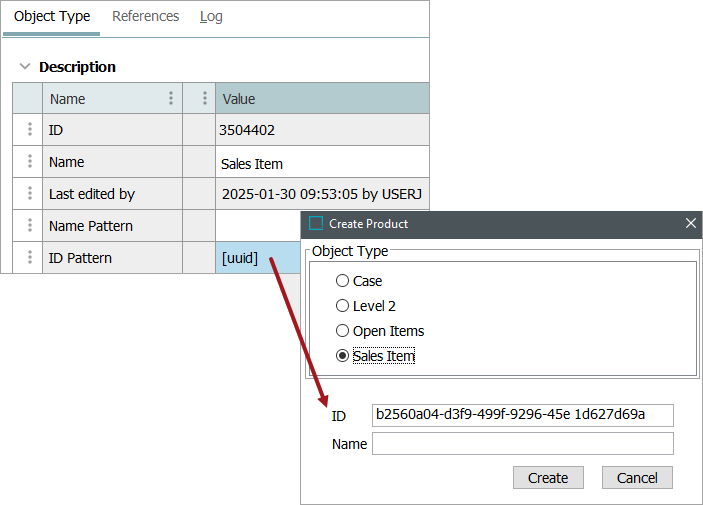Open the Log tab

[x=211, y=16]
